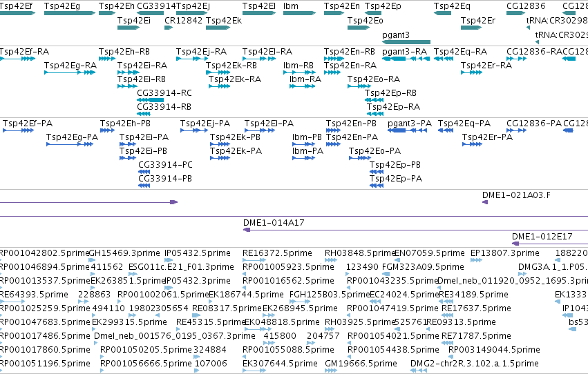
Task: Select the RE16372.5prime EST
Action: tap(254, 260)
